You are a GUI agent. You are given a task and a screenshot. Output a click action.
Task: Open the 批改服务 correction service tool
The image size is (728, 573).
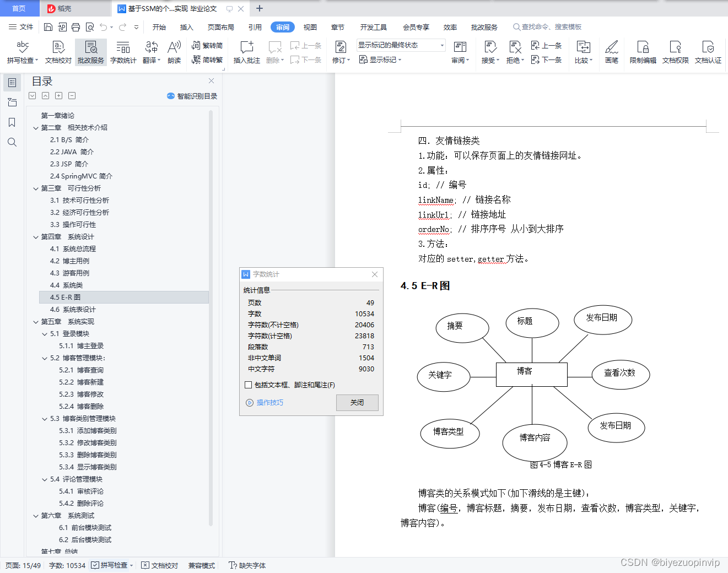point(91,52)
